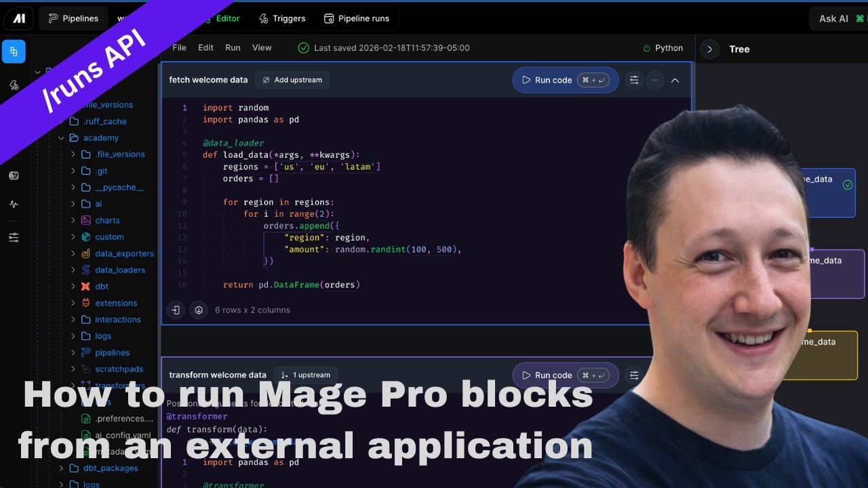Click code line 'return pd.DataFrame(orders)'

(292, 285)
